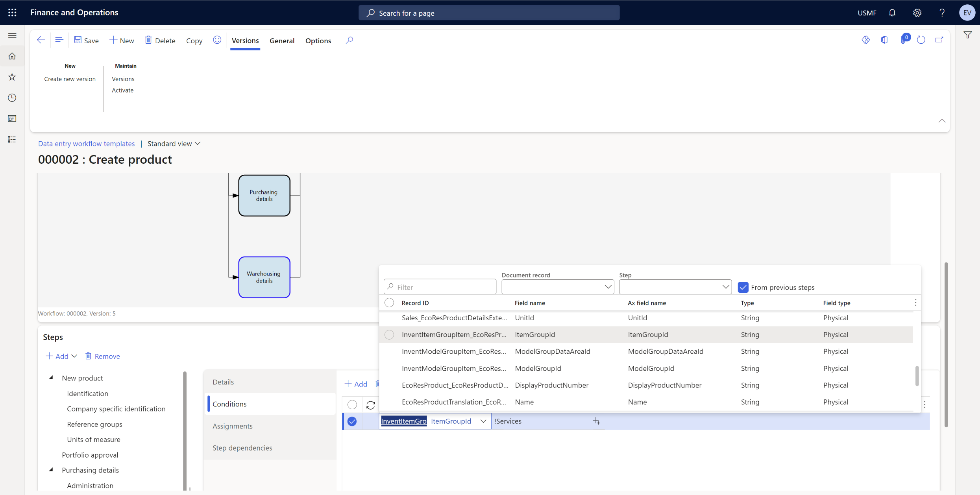
Task: Click the Purchasing details workflow node
Action: pos(264,196)
